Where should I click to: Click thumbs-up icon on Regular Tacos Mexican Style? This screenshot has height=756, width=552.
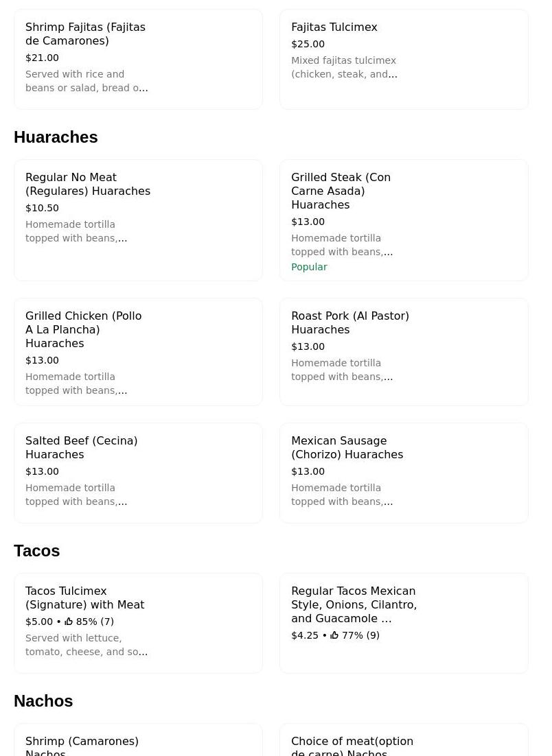coord(334,635)
